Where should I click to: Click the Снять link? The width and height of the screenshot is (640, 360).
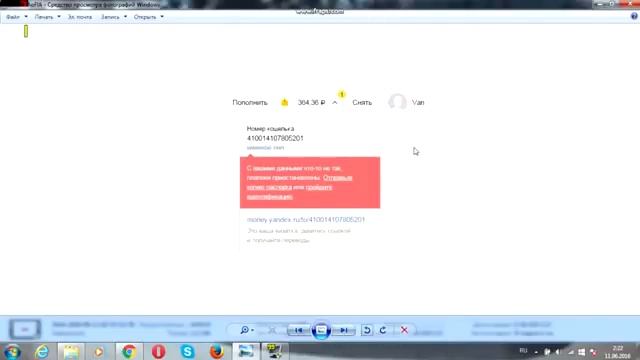click(x=362, y=102)
